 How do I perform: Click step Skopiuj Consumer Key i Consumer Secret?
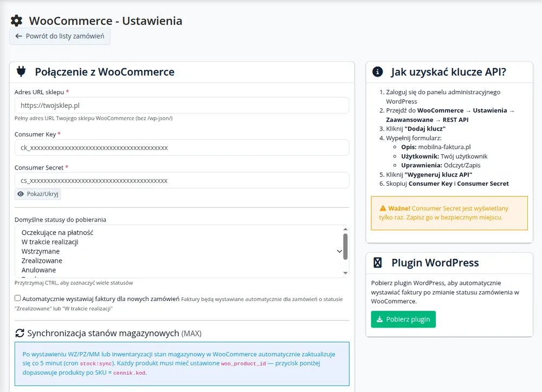(x=447, y=184)
